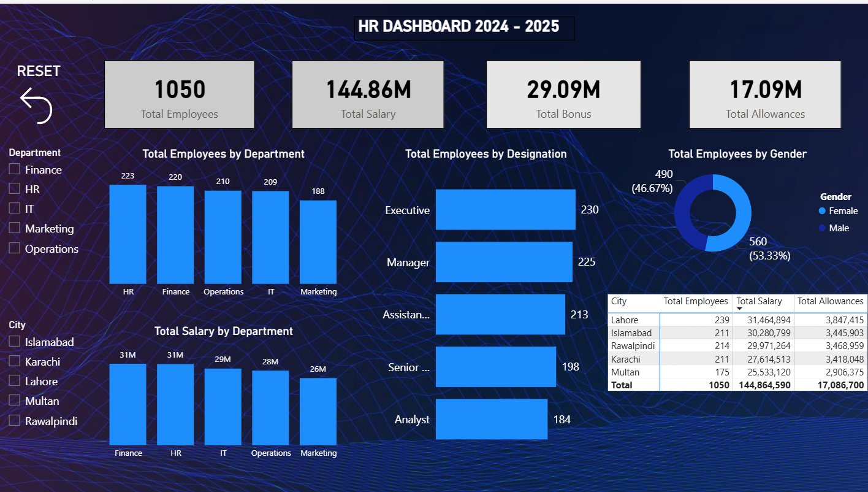The width and height of the screenshot is (868, 492).
Task: Click the 144.86M Total Salary card
Action: tap(368, 94)
